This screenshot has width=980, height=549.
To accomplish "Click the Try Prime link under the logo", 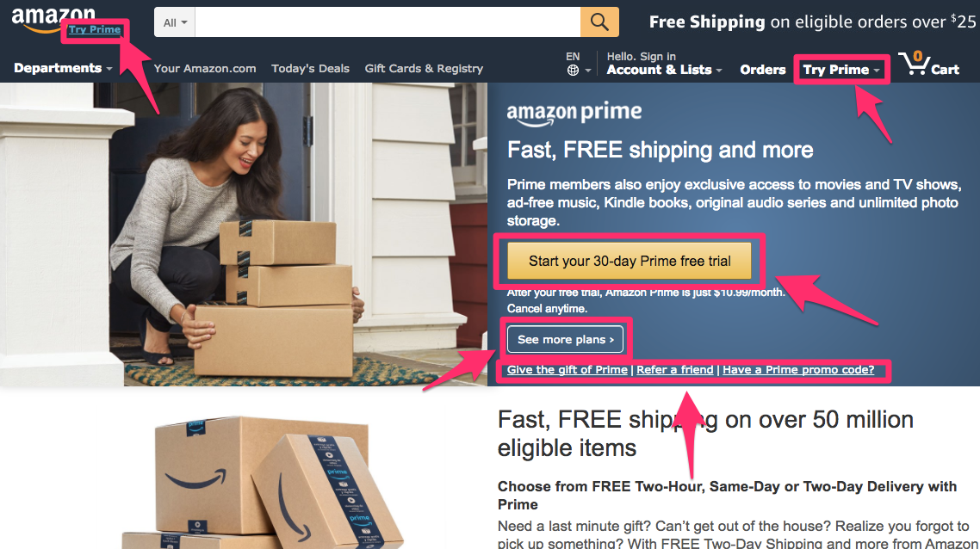I will click(x=95, y=29).
